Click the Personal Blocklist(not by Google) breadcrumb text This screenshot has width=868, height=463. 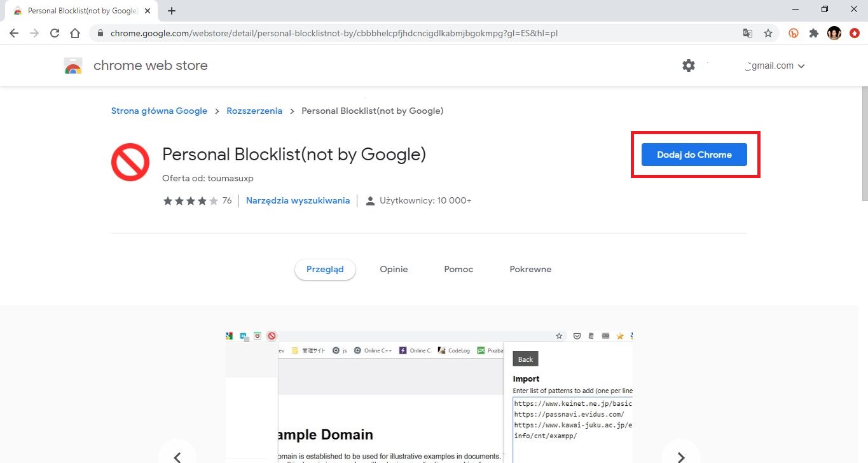[372, 111]
